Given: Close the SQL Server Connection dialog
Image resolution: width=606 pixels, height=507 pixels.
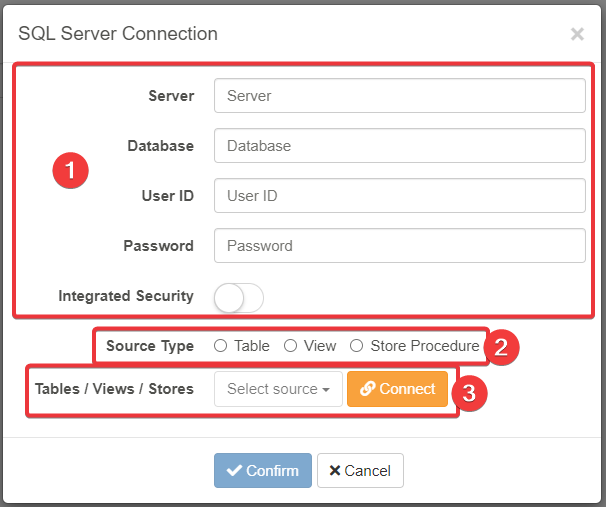Looking at the screenshot, I should coord(577,34).
